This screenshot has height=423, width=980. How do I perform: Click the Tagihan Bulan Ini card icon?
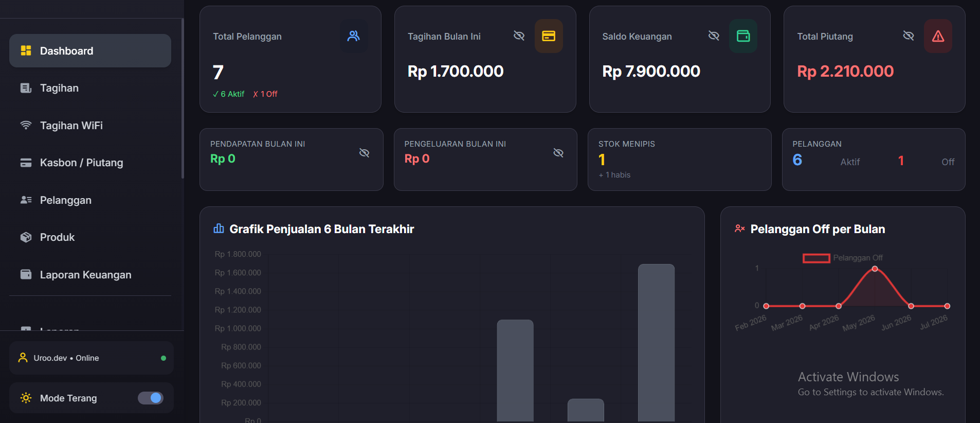(549, 36)
